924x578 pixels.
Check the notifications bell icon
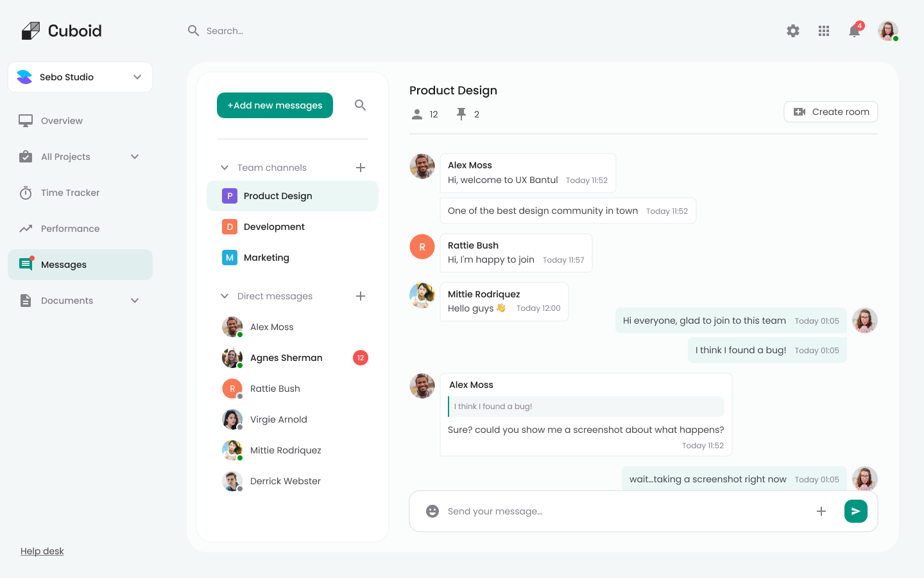coord(854,31)
